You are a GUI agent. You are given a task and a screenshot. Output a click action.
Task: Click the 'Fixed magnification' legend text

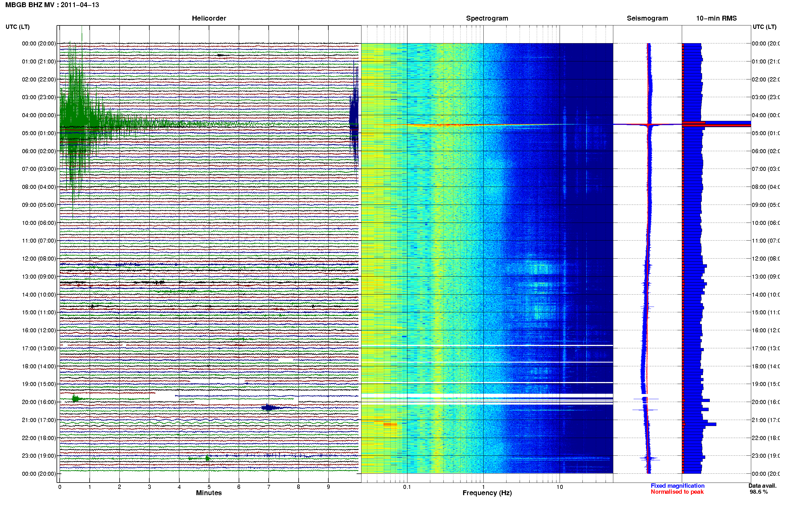click(678, 486)
